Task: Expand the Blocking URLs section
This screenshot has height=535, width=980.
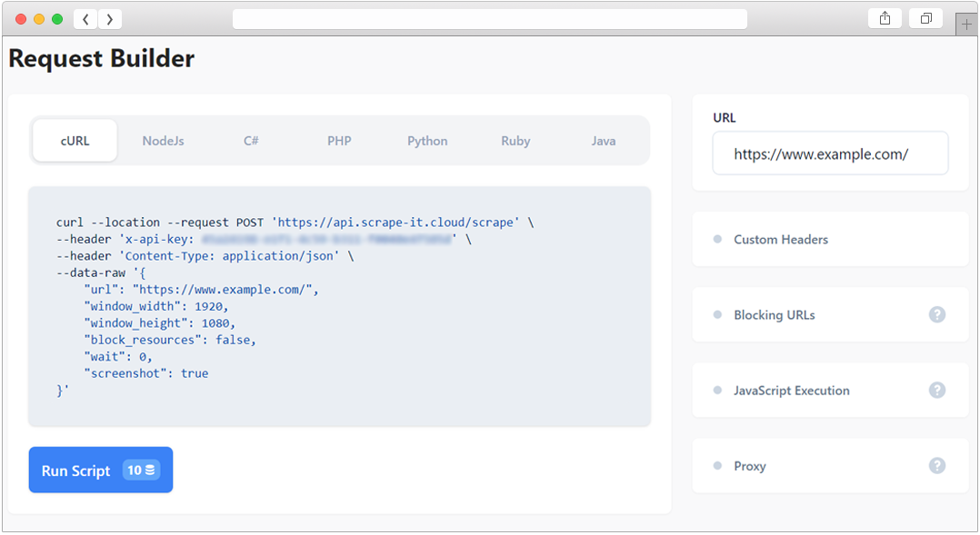Action: tap(831, 314)
